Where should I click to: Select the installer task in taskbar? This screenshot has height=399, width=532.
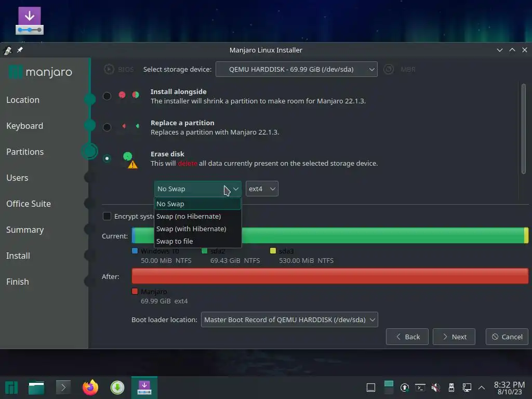(144, 388)
